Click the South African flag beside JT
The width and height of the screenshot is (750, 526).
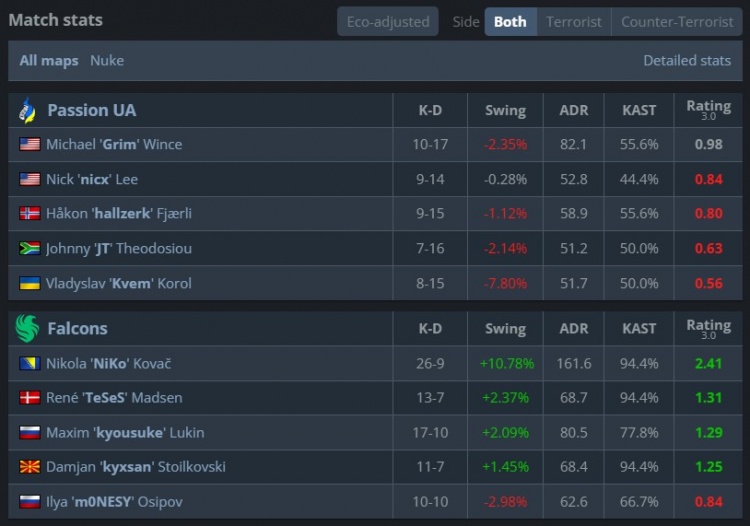pos(29,248)
